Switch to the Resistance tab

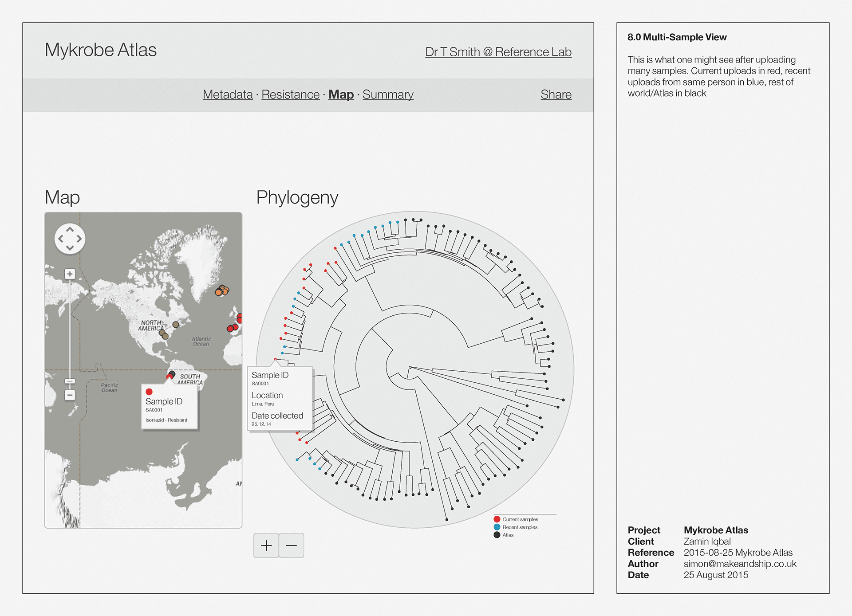pos(291,94)
